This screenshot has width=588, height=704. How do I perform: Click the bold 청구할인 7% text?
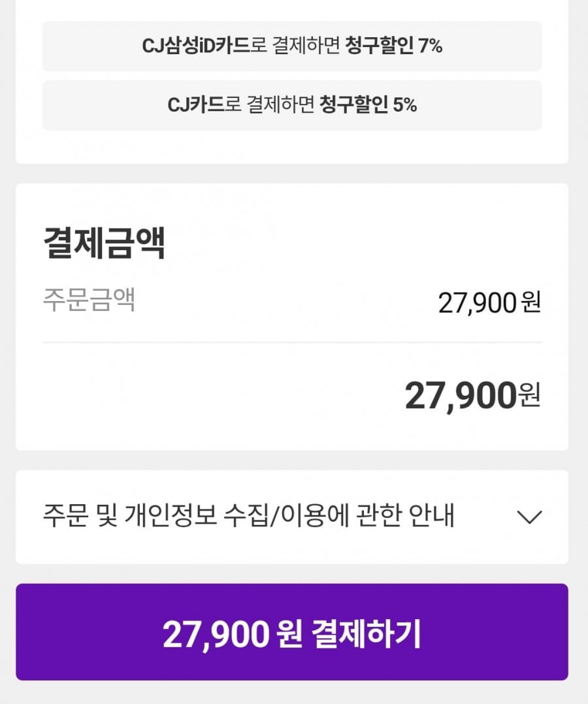click(393, 46)
